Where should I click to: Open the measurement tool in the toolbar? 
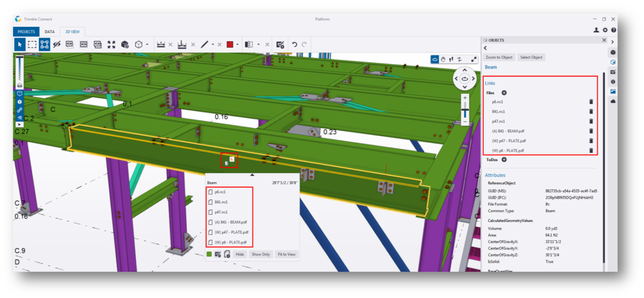click(160, 44)
